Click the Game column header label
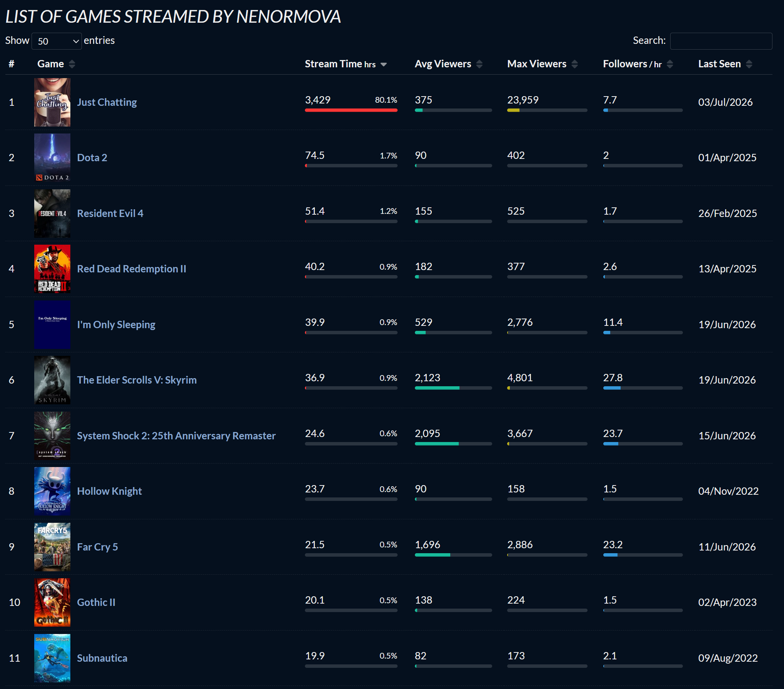 click(x=51, y=64)
